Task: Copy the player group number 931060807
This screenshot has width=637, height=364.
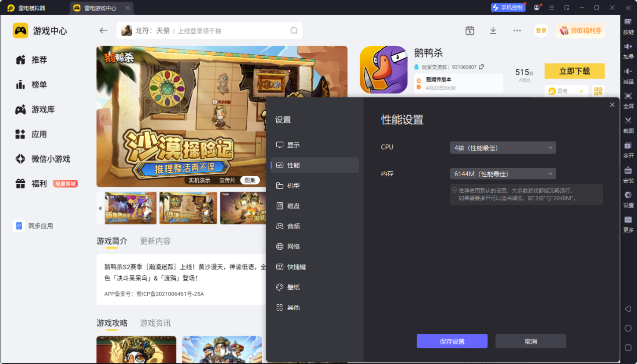Action: [x=481, y=67]
